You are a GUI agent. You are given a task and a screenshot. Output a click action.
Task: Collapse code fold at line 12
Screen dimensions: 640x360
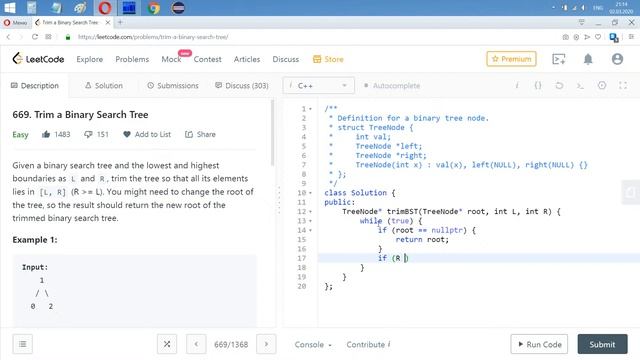310,212
